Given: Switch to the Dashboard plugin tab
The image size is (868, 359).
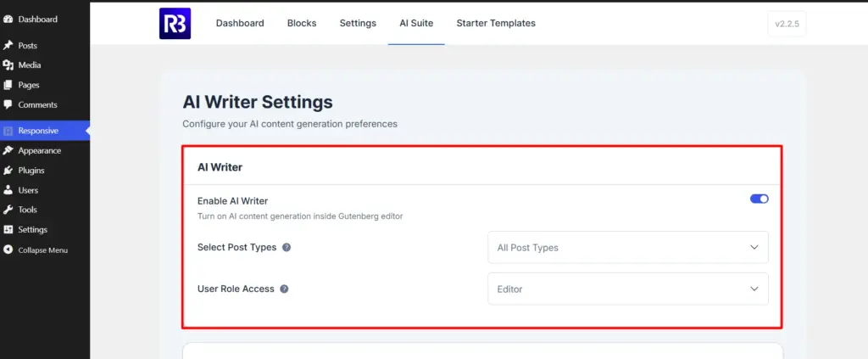Looking at the screenshot, I should [x=240, y=23].
